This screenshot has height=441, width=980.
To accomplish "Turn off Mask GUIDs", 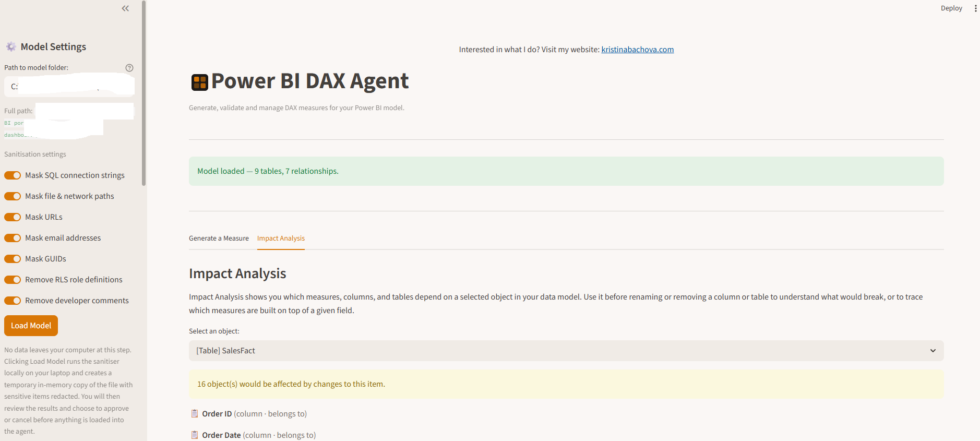I will (13, 259).
